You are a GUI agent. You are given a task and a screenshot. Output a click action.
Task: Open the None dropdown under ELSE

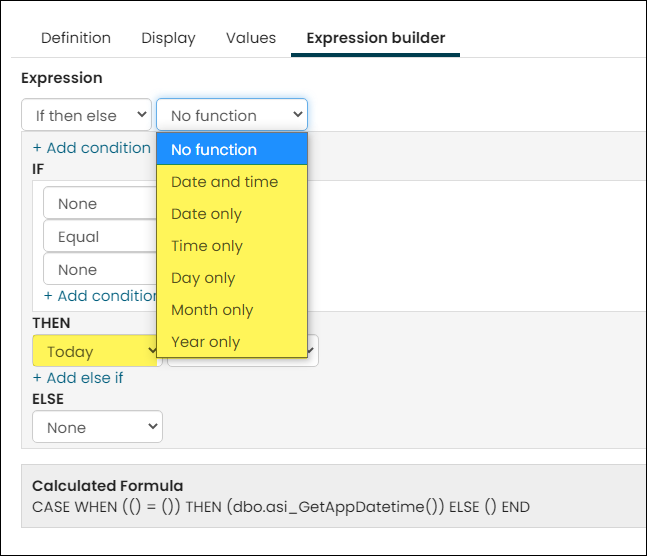coord(97,427)
